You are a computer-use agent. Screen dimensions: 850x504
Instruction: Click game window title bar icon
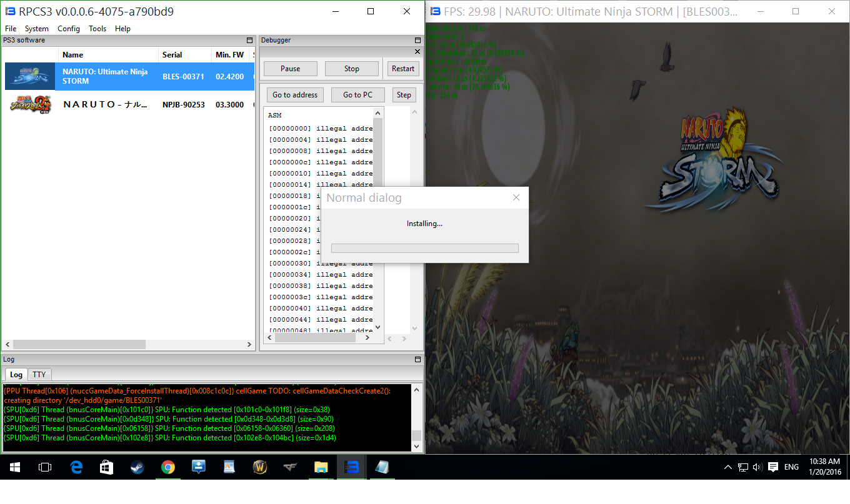[435, 11]
